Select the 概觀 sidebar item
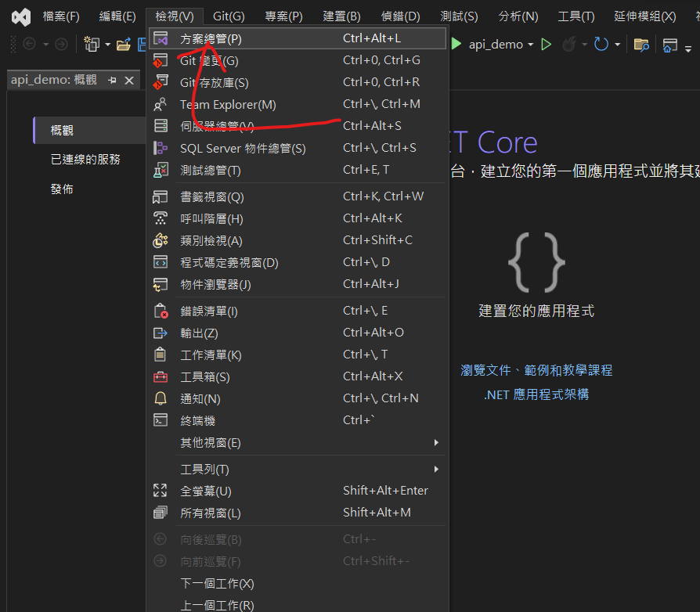This screenshot has width=700, height=612. (89, 130)
